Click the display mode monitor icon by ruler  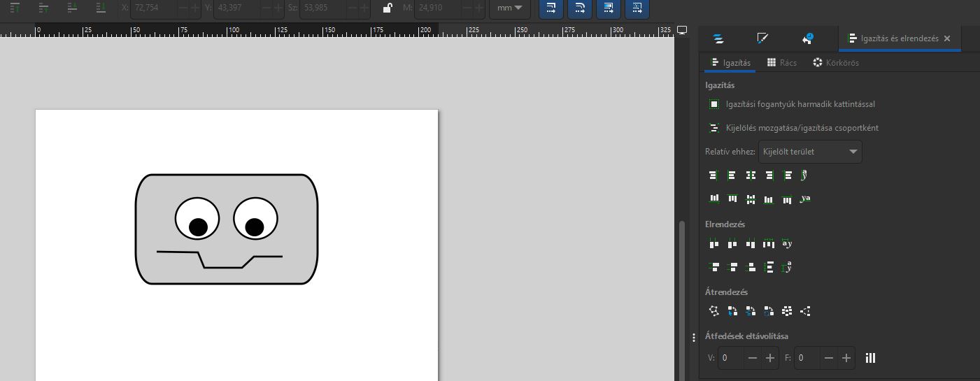682,30
